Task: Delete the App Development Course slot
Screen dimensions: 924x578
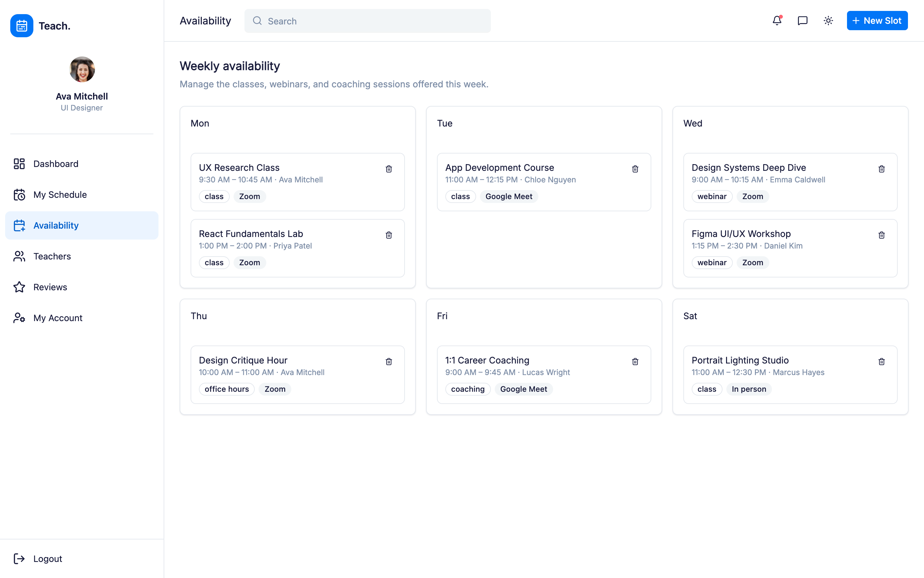Action: pos(635,169)
